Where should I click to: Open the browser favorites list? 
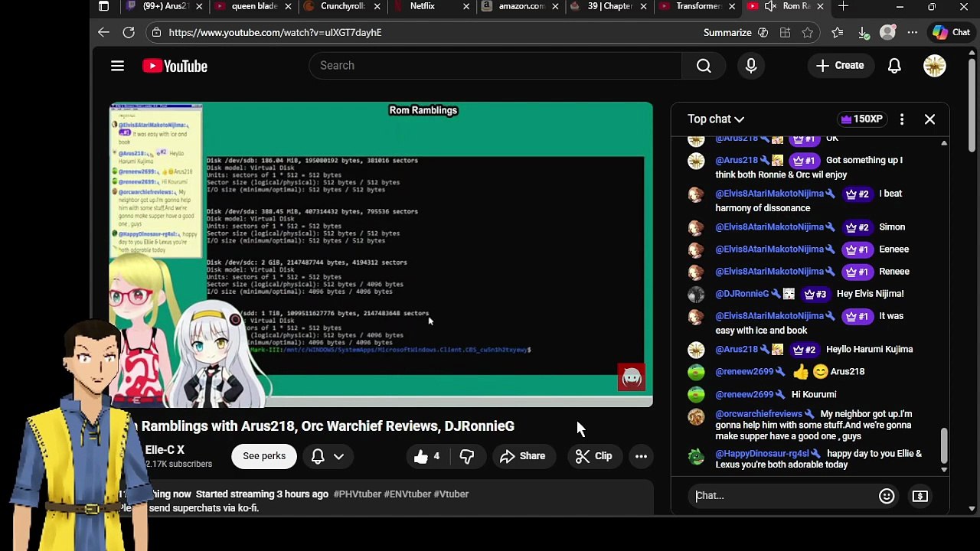pyautogui.click(x=838, y=32)
